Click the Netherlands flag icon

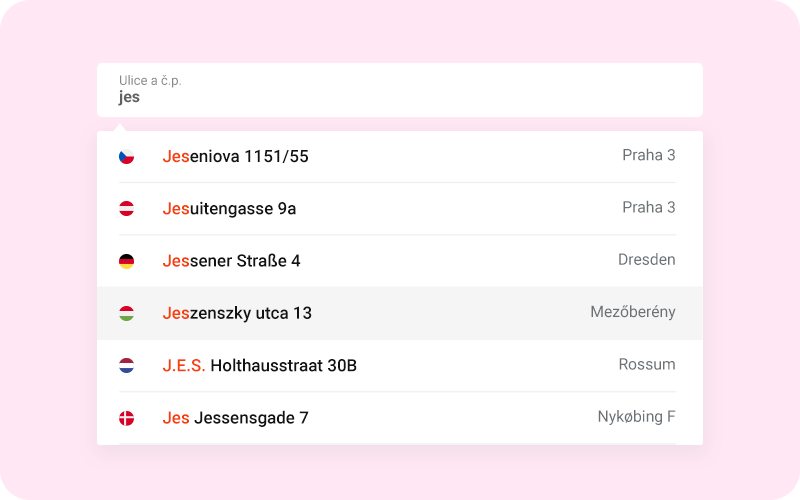(x=126, y=365)
